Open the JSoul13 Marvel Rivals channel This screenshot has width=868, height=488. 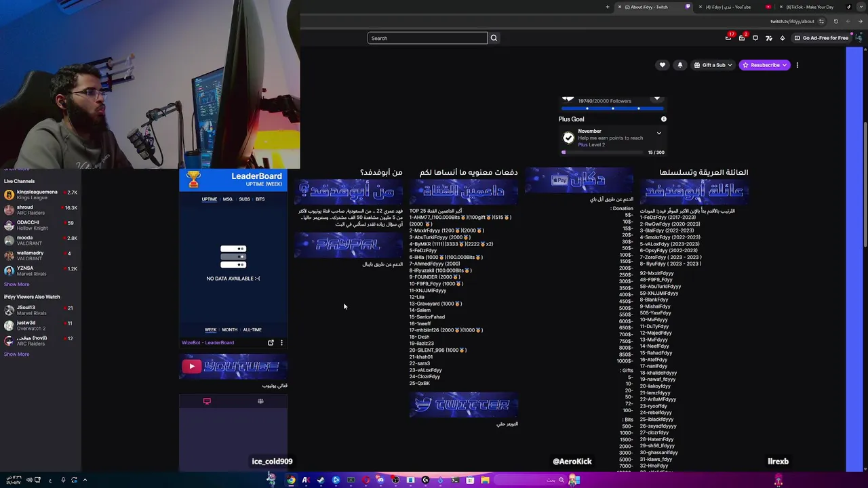41,310
